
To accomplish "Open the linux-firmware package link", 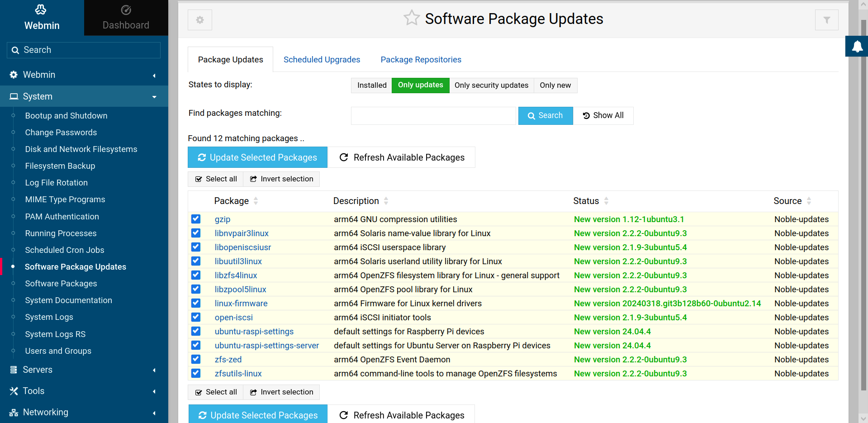I will (x=241, y=304).
